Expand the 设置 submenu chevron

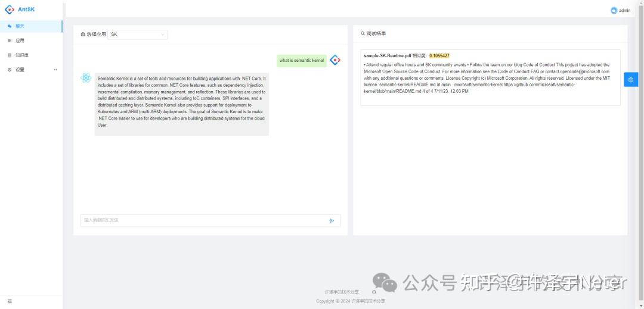55,70
